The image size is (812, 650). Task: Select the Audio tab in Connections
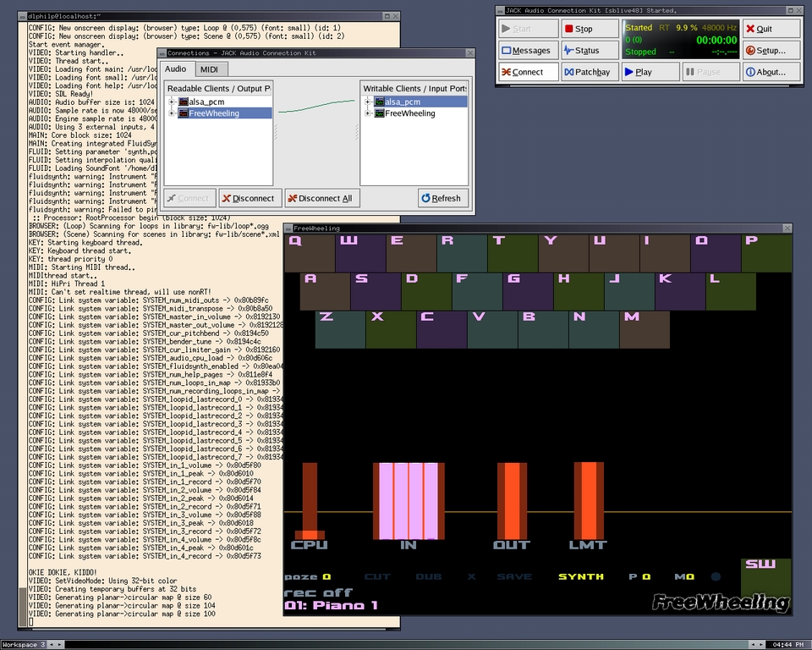pos(176,69)
